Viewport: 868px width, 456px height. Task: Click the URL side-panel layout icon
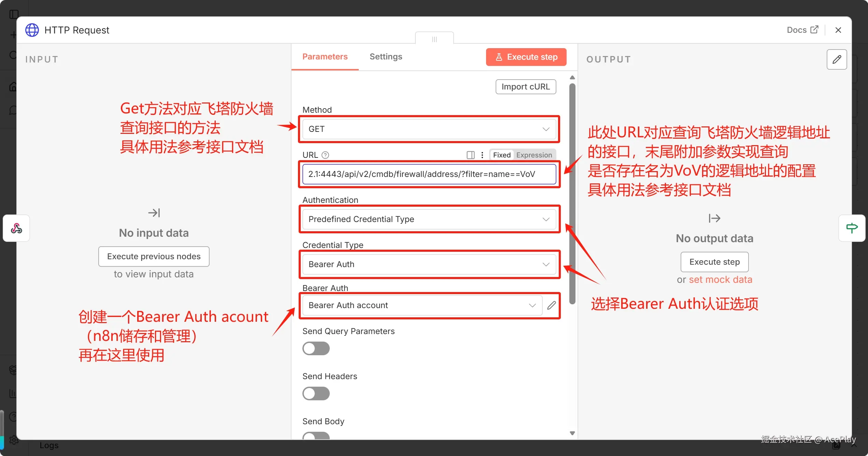(470, 155)
